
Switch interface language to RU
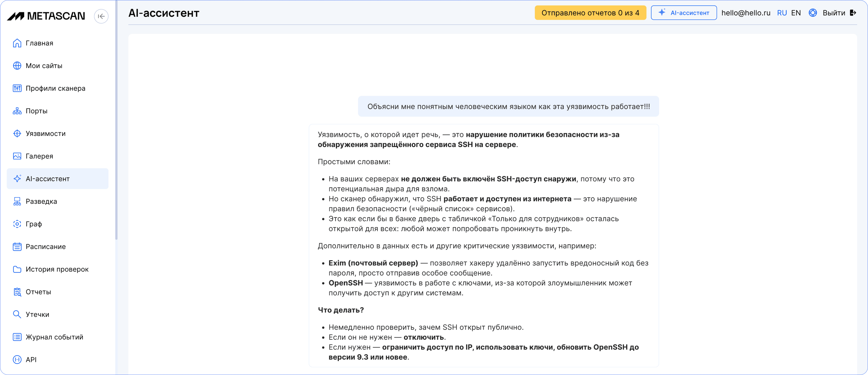[x=782, y=13]
